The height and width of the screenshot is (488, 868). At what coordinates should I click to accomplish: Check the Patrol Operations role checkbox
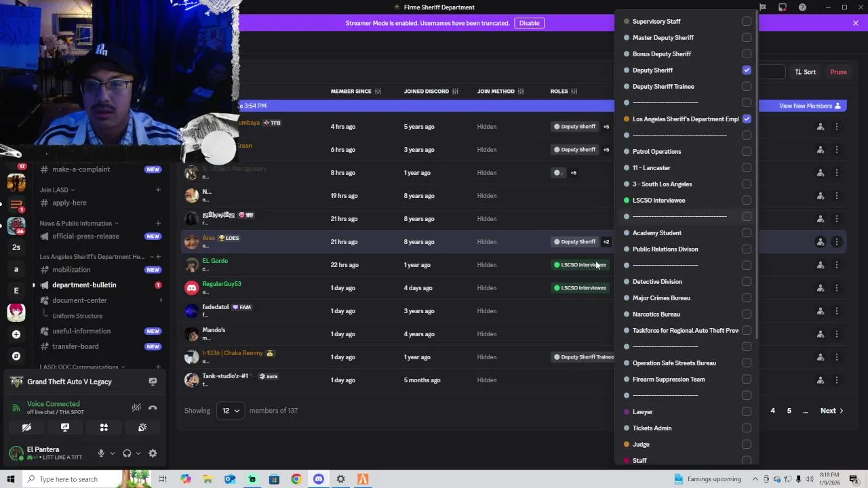(x=747, y=152)
